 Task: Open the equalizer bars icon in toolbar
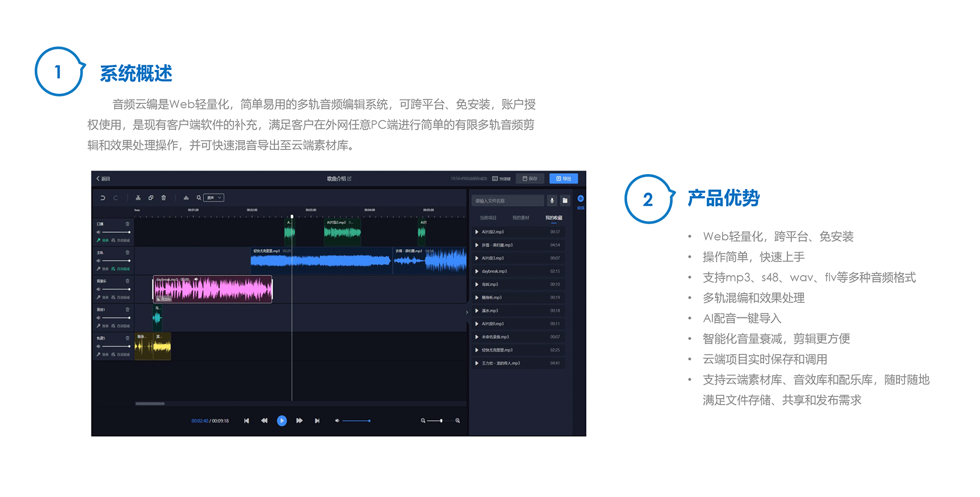pyautogui.click(x=186, y=198)
